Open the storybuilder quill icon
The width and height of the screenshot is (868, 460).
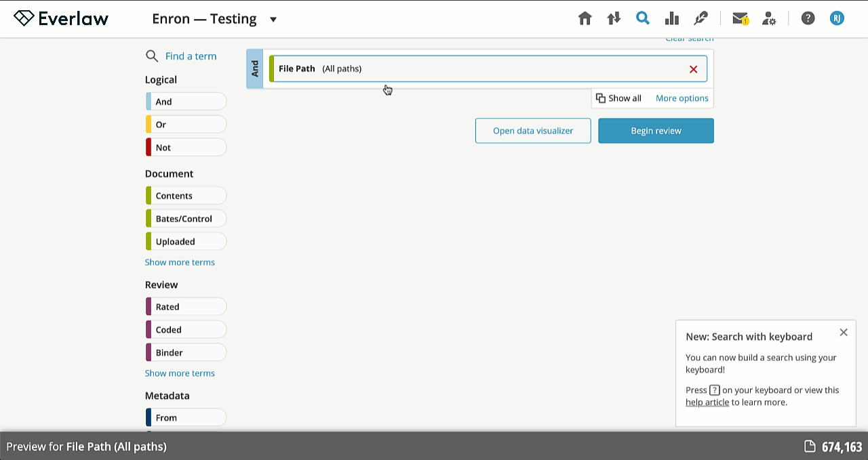701,18
